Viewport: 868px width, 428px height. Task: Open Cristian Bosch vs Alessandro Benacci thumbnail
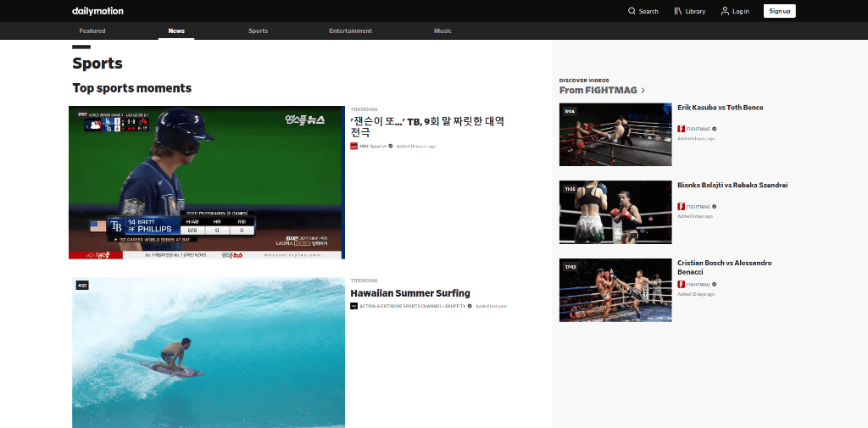click(615, 290)
